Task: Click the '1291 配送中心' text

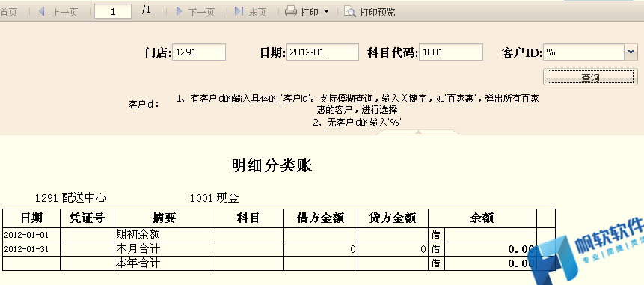Action: click(71, 198)
